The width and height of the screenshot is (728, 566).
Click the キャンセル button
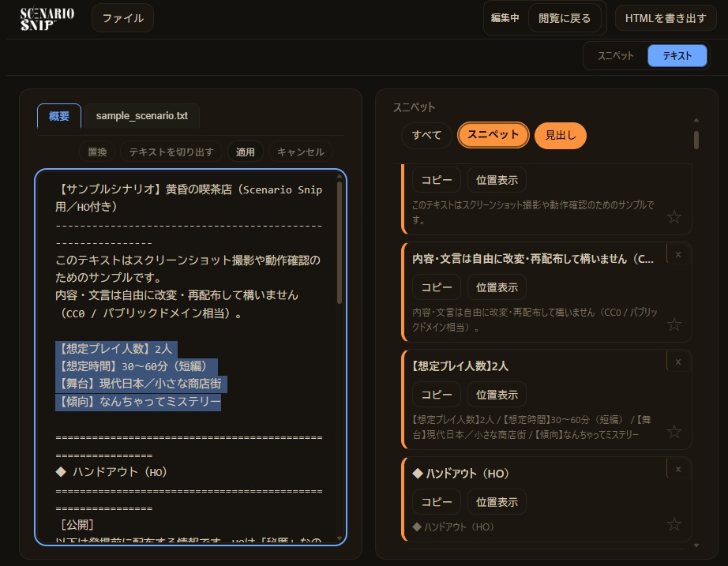pyautogui.click(x=300, y=152)
